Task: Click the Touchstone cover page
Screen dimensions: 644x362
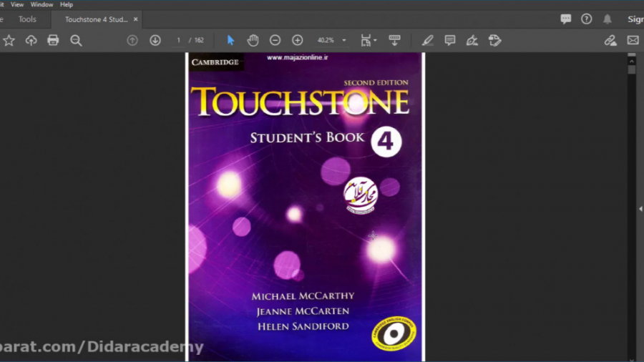Action: point(305,207)
